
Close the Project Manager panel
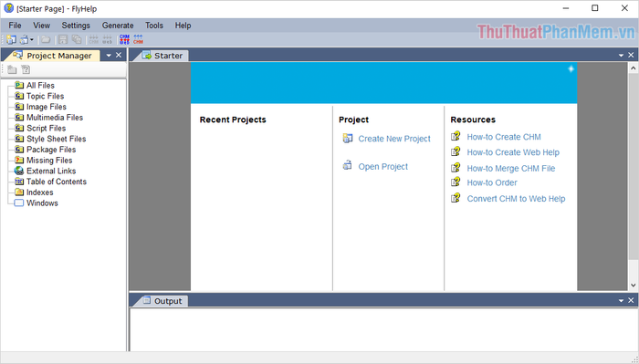[x=119, y=55]
